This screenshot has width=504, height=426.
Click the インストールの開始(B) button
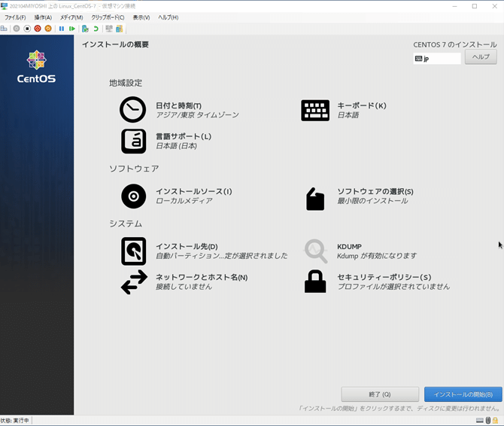(463, 394)
